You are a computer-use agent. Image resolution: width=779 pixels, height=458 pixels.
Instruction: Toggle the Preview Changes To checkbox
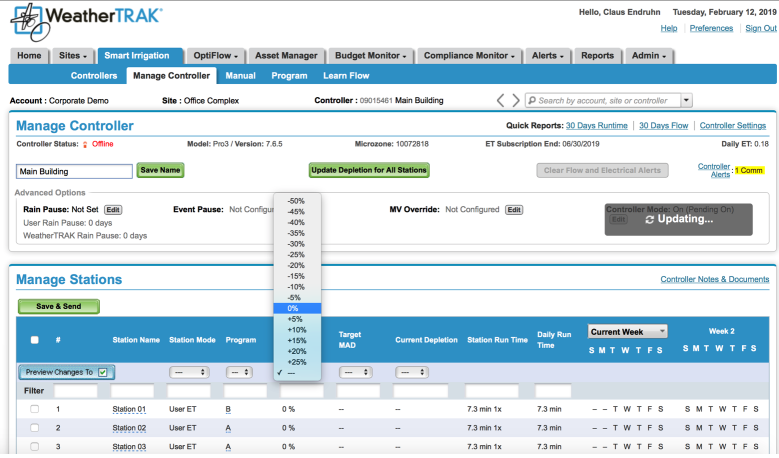[x=103, y=372]
